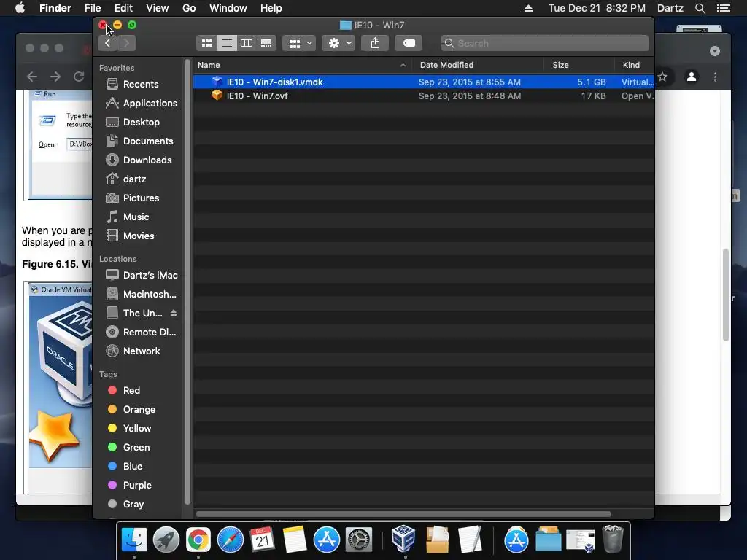This screenshot has height=560, width=747.
Task: Open the File menu
Action: [x=93, y=8]
